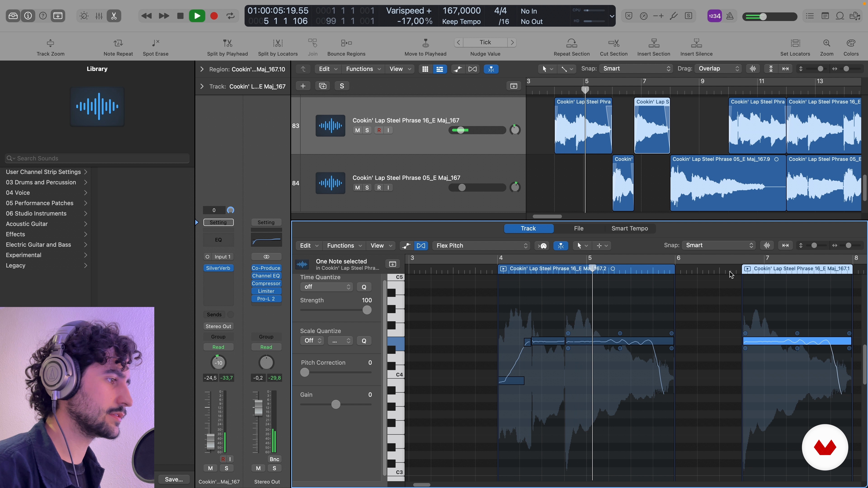
Task: Toggle the cycle mode button
Action: pyautogui.click(x=231, y=16)
